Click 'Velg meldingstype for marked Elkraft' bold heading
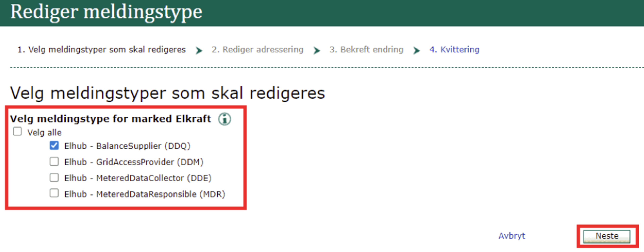 tap(111, 119)
